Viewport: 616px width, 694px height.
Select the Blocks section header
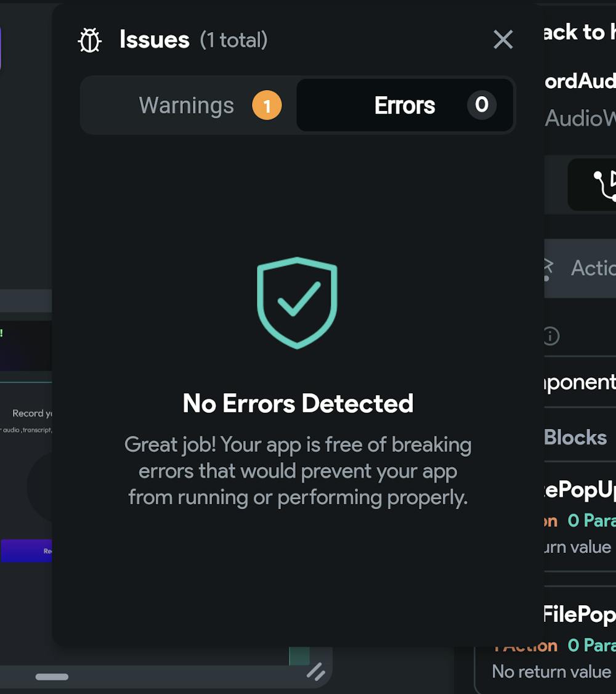pyautogui.click(x=575, y=437)
